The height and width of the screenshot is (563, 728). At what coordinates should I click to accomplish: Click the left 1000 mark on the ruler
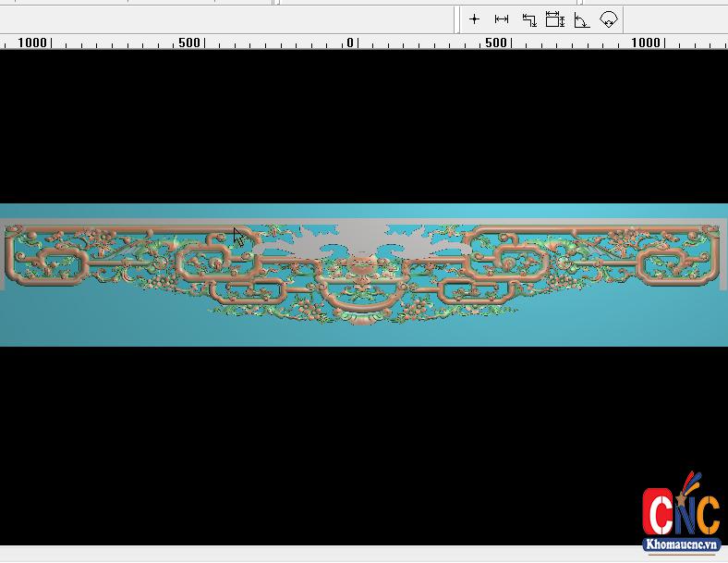pyautogui.click(x=32, y=43)
